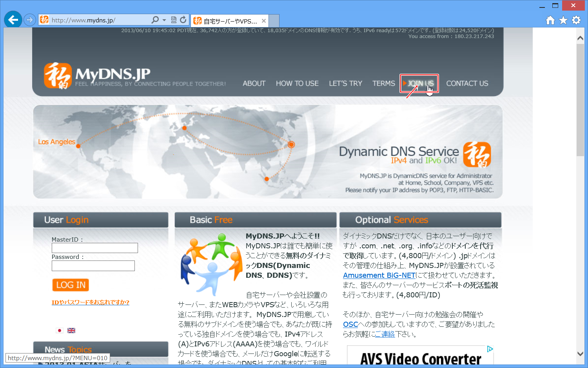This screenshot has height=368, width=588.
Task: Select the CONTACT US navigation item
Action: point(467,83)
